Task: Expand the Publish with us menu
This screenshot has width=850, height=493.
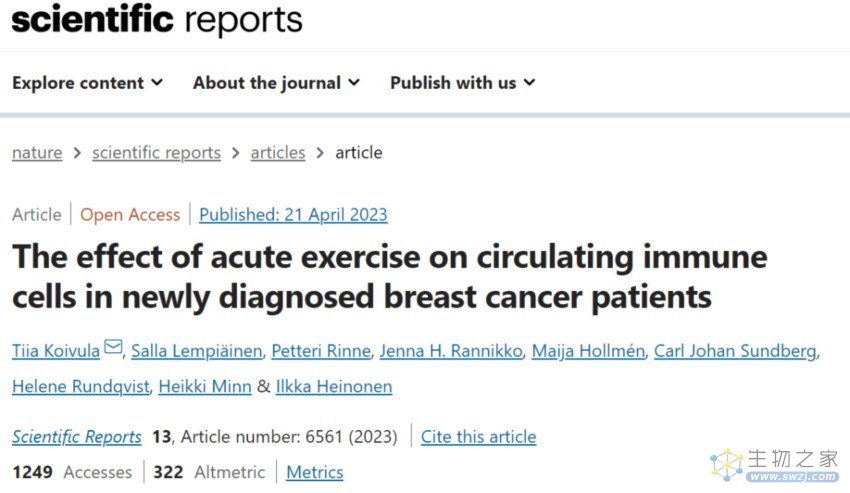Action: [463, 83]
